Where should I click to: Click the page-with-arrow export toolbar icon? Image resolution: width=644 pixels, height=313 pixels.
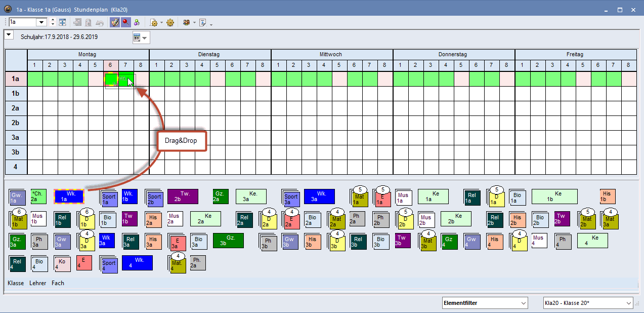(203, 22)
